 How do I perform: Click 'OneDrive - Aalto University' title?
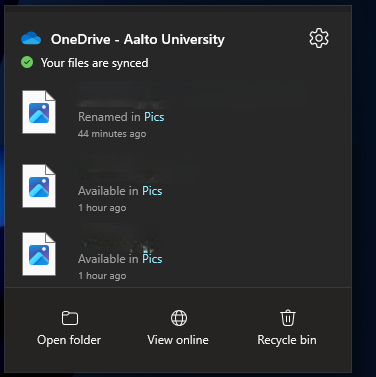(138, 39)
